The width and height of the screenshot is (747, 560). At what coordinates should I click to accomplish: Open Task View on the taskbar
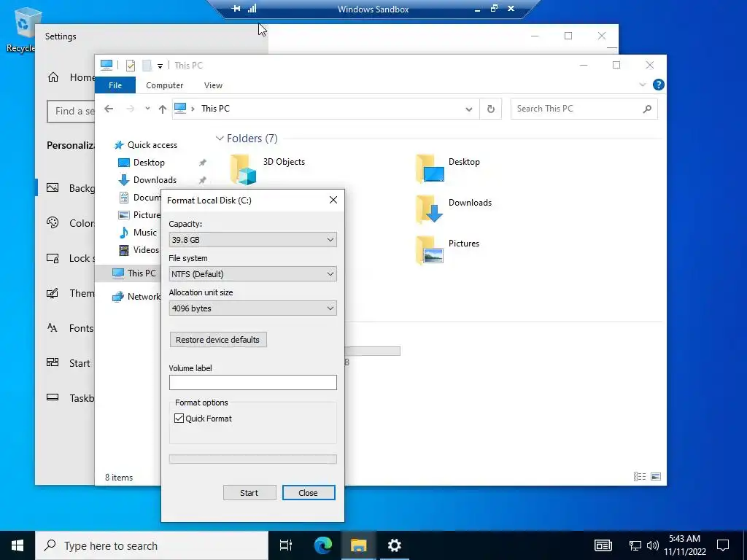pyautogui.click(x=286, y=545)
